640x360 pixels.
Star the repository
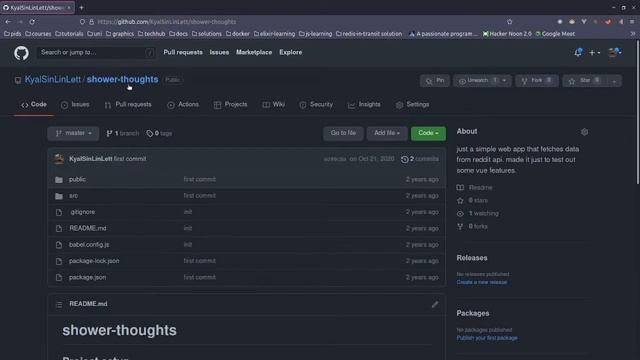[x=584, y=80]
